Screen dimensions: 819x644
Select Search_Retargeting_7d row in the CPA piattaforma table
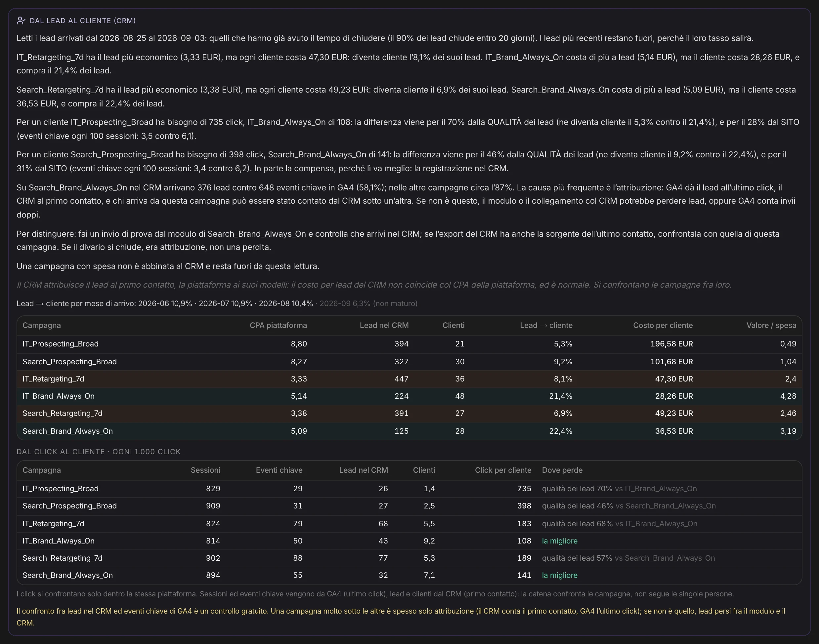pos(409,414)
